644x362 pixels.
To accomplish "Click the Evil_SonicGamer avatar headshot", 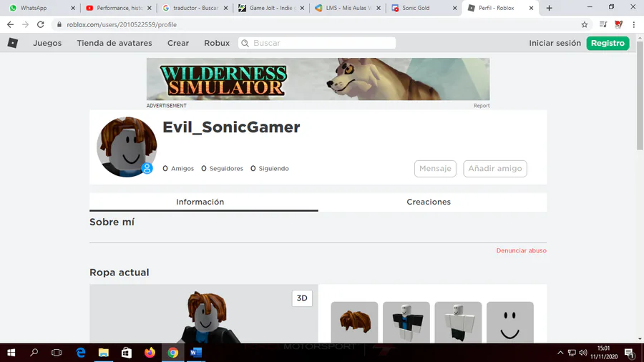I will [x=127, y=147].
